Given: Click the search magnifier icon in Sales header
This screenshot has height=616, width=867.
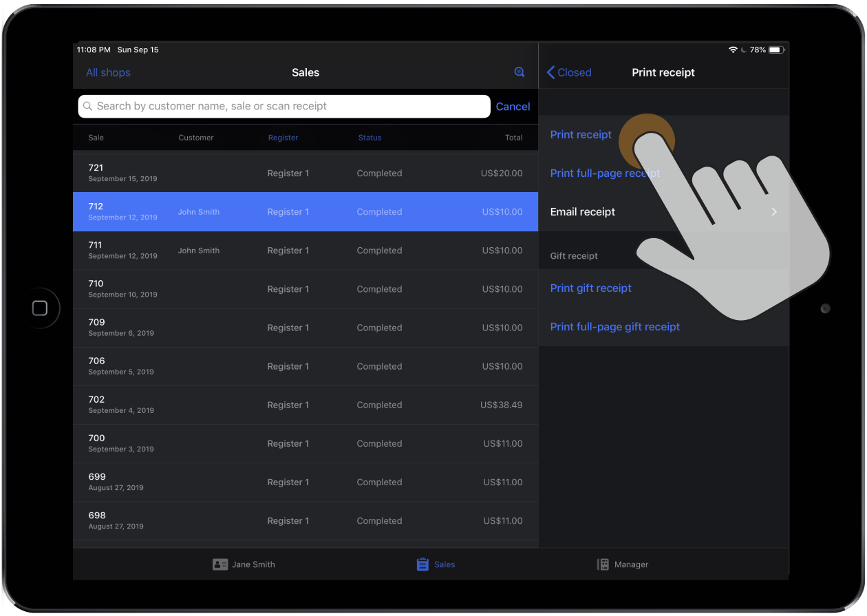Looking at the screenshot, I should click(x=520, y=72).
